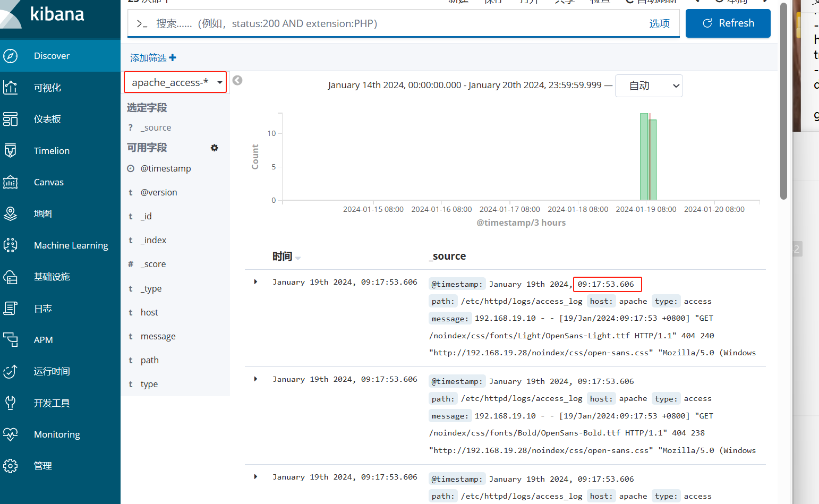Open the Machine Learning icon
The height and width of the screenshot is (504, 819).
click(x=11, y=245)
